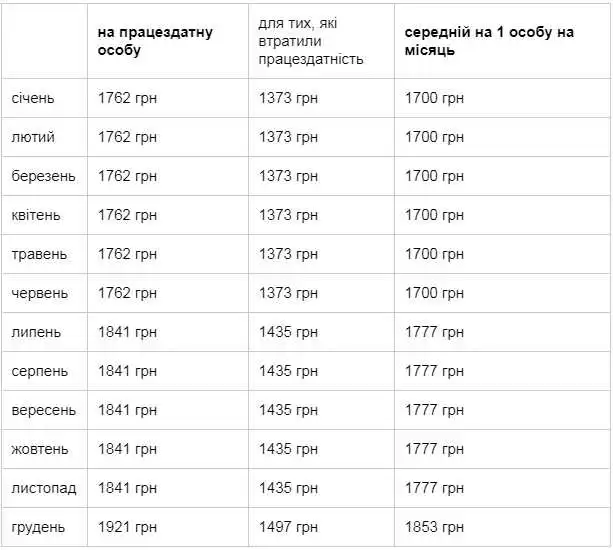Click the 'травень' row label

(x=39, y=254)
